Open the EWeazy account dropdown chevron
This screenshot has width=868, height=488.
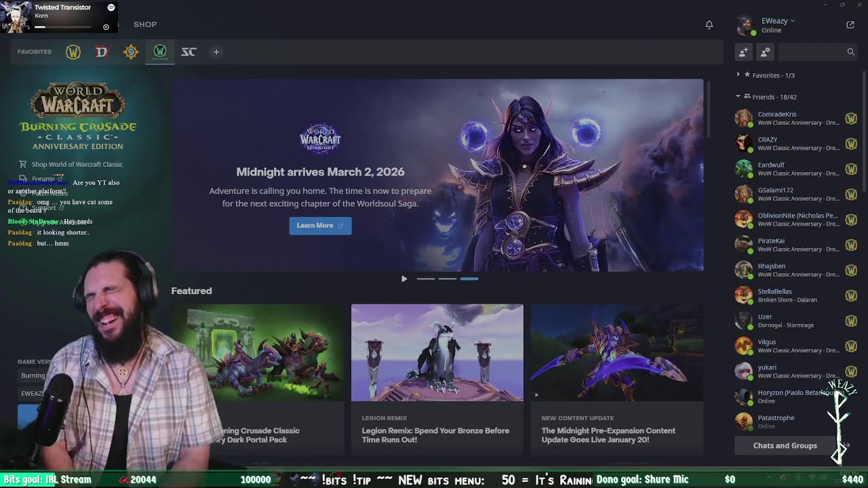[x=792, y=21]
